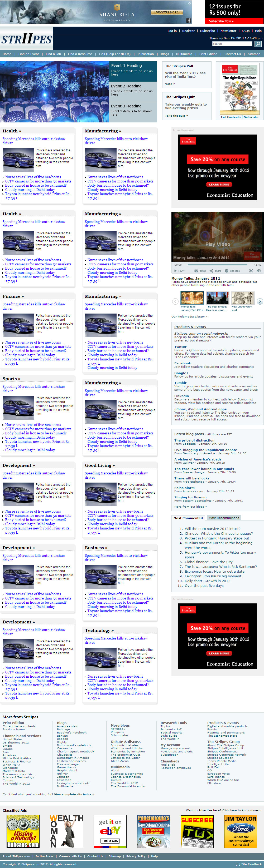Click the Vote link in Striipes Poll
The image size is (264, 868).
[x=170, y=84]
